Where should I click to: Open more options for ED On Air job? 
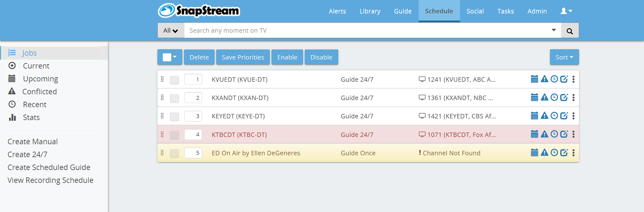pos(574,153)
